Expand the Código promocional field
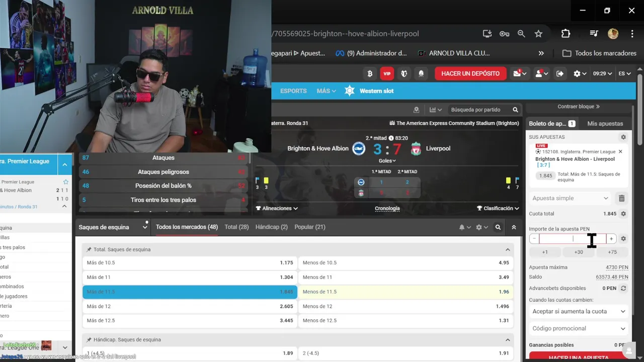This screenshot has height=362, width=644. click(x=579, y=328)
